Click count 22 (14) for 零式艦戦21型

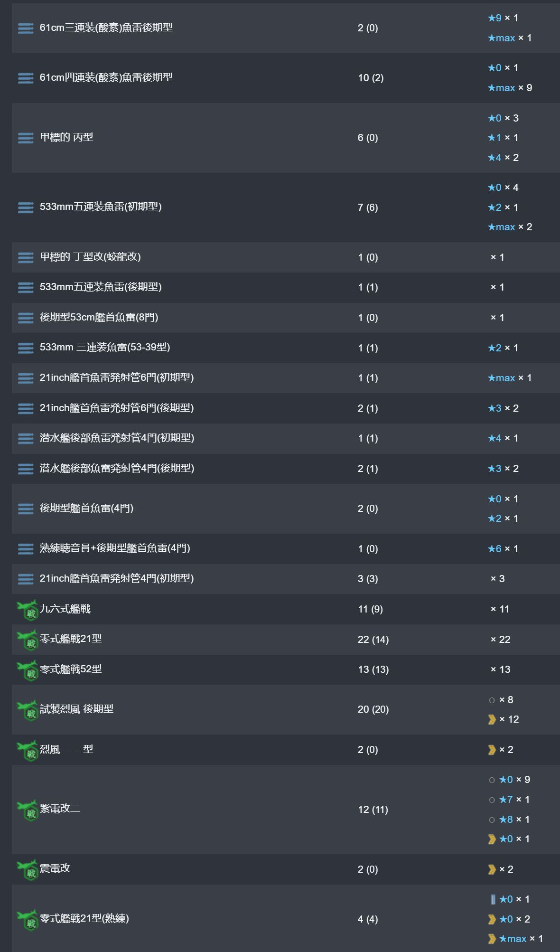[x=373, y=640]
